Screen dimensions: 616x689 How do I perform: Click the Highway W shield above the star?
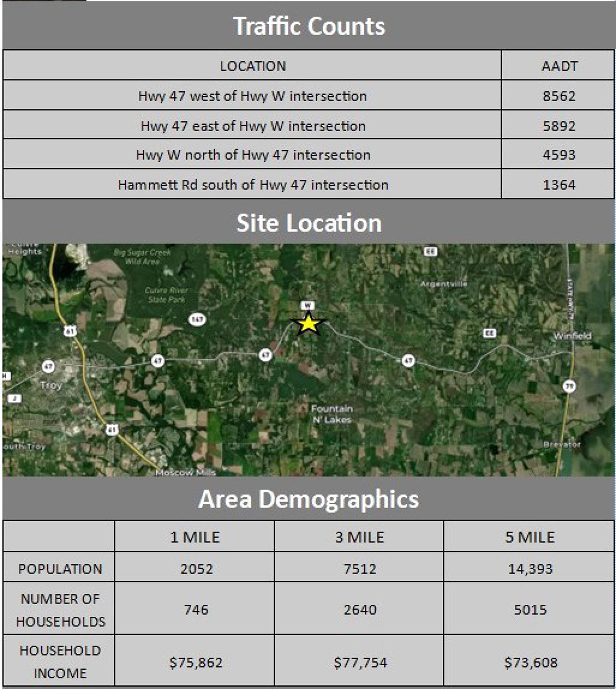tap(307, 305)
